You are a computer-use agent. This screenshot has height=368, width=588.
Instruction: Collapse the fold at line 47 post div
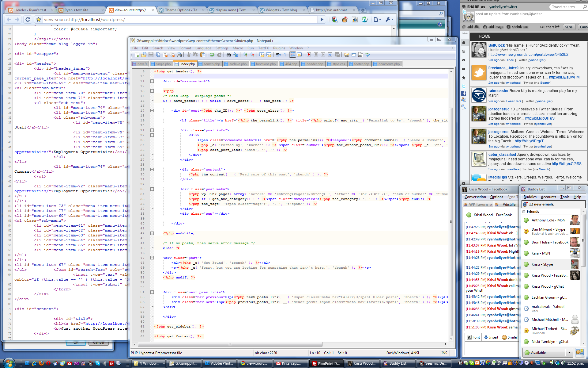(x=152, y=258)
